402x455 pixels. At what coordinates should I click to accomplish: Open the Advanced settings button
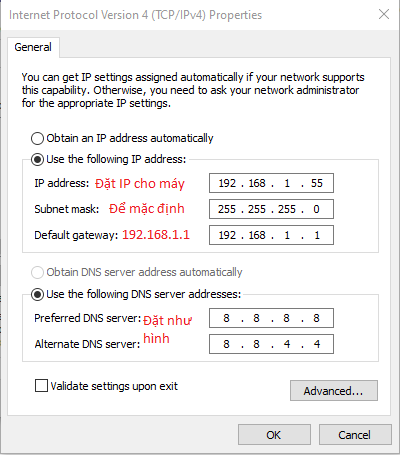(334, 390)
